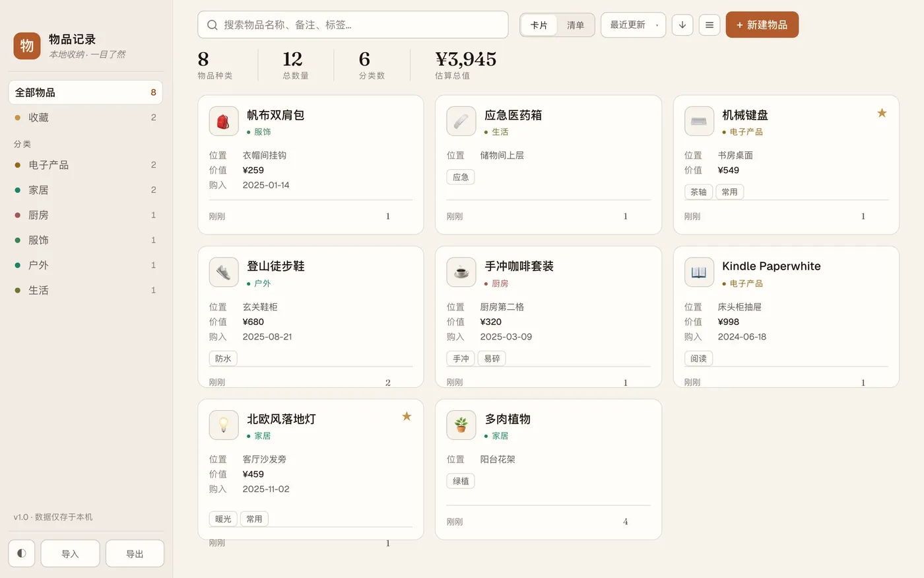
Task: Filter by 户外 category in sidebar
Action: point(85,266)
